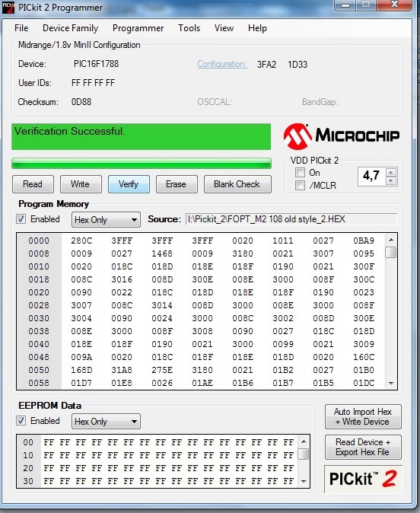Click Auto Import Hex + Write Device
This screenshot has height=513, width=420.
coord(363,416)
